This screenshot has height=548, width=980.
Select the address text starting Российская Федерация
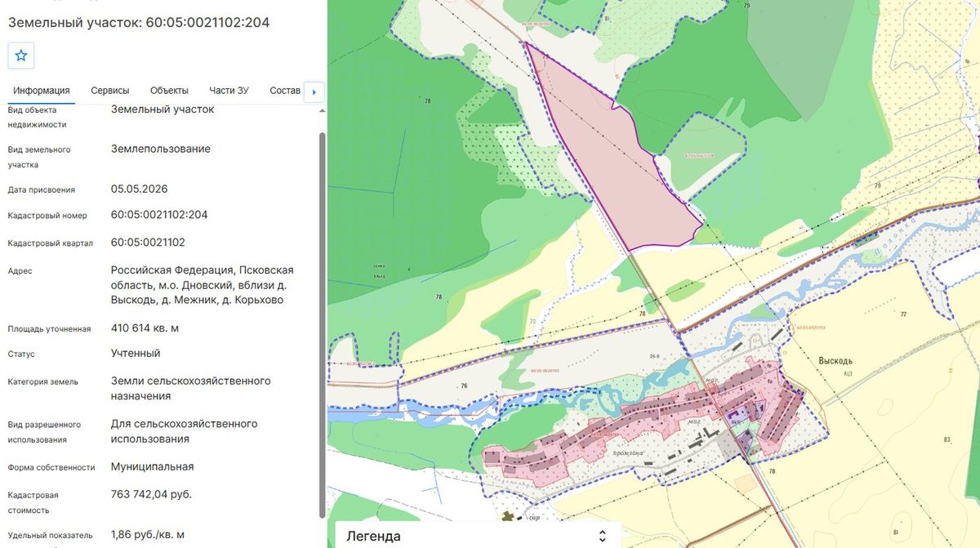coord(203,285)
